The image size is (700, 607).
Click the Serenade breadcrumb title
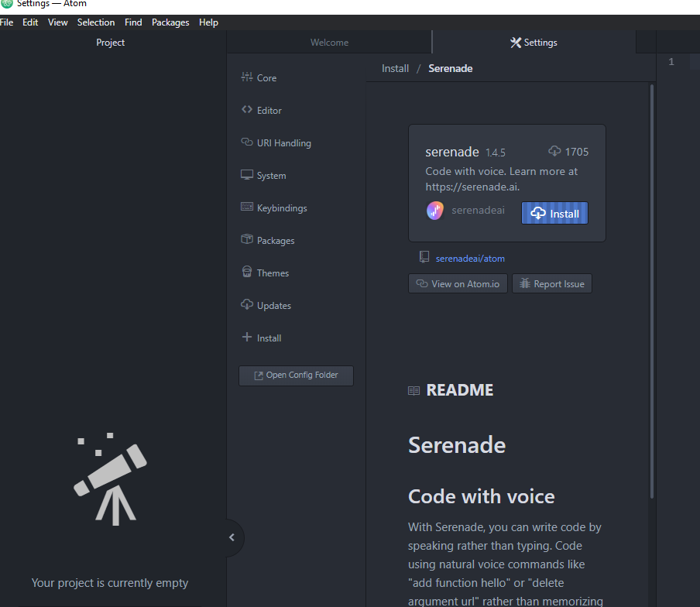point(450,68)
